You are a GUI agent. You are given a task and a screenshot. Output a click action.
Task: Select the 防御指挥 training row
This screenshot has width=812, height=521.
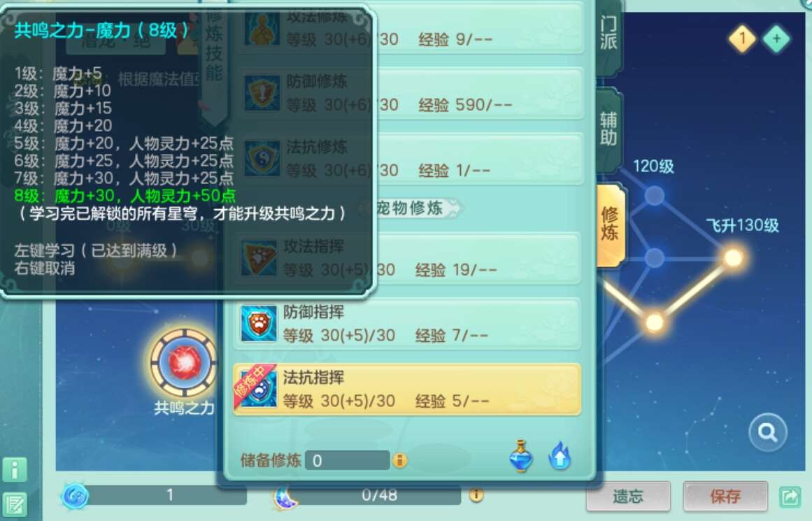coord(406,324)
